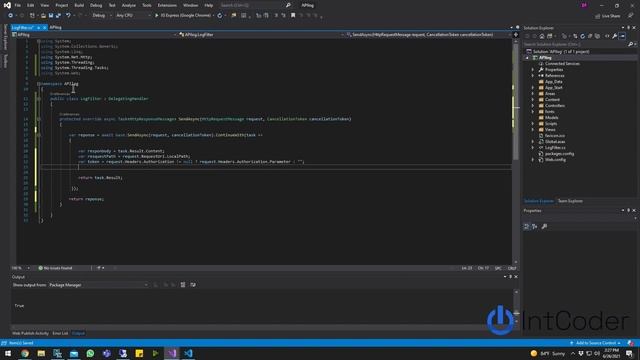Click the Refresh icon in Solution Explorer toolbar
This screenshot has height=360, width=640.
[x=582, y=36]
